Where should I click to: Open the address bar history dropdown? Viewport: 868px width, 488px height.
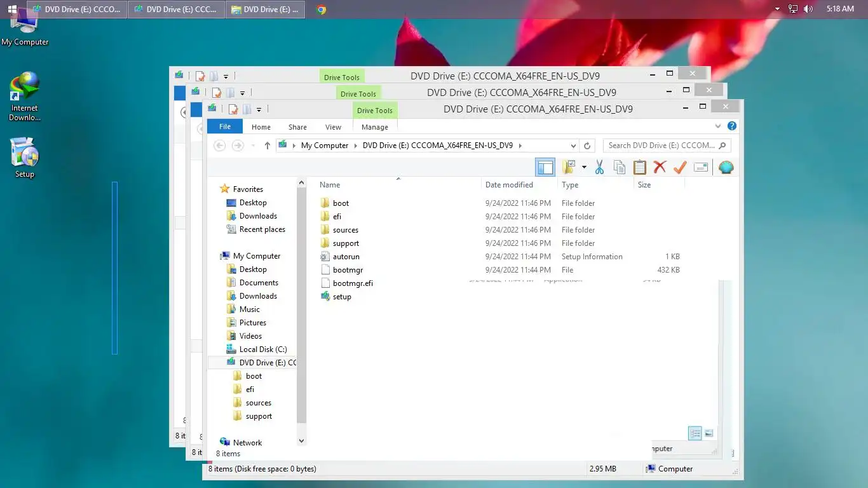pos(573,146)
